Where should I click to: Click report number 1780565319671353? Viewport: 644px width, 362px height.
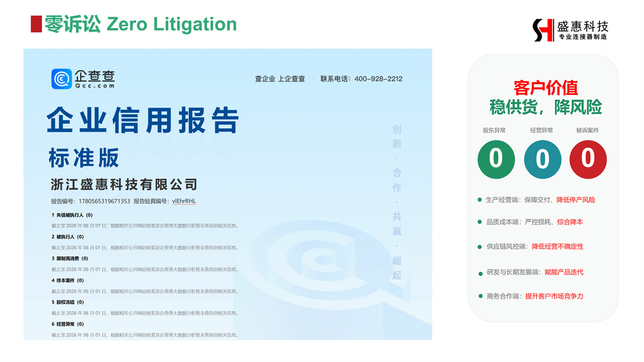click(x=104, y=201)
